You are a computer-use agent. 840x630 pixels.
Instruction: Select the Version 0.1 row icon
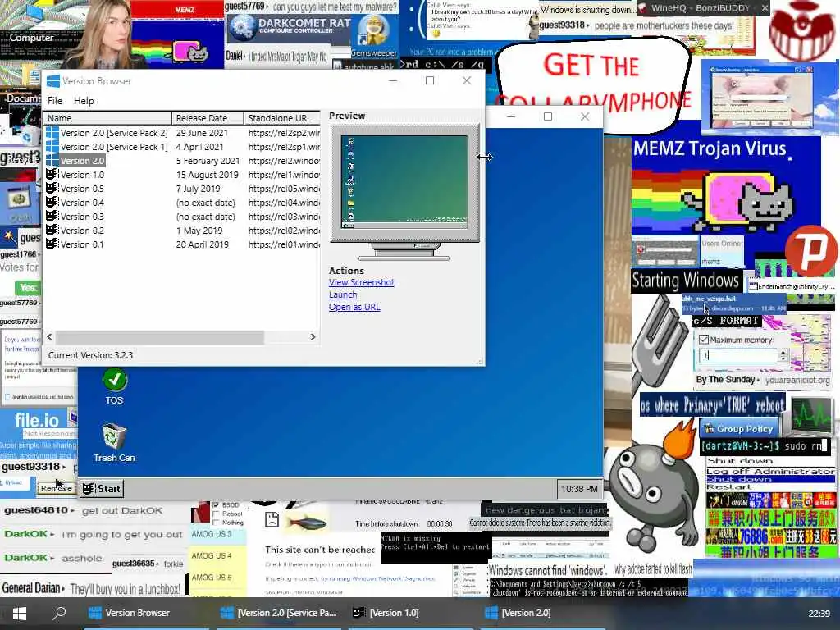click(x=52, y=244)
